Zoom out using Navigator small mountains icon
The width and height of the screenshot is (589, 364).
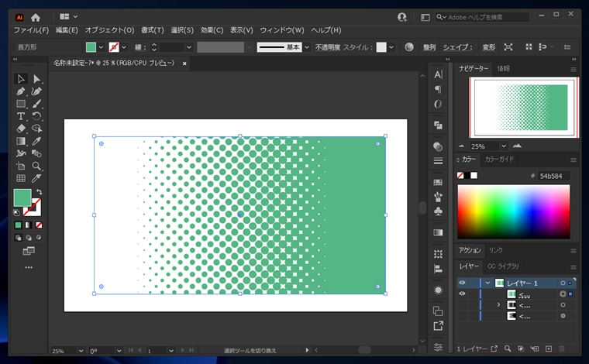(462, 146)
